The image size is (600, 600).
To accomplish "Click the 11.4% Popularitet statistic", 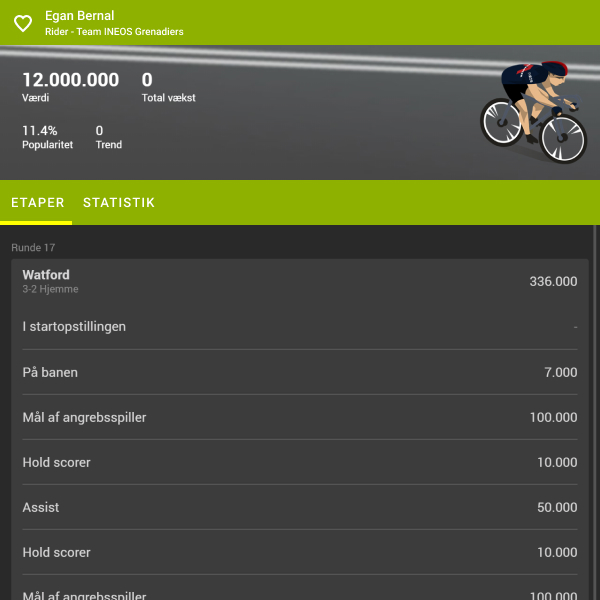I will pos(47,137).
